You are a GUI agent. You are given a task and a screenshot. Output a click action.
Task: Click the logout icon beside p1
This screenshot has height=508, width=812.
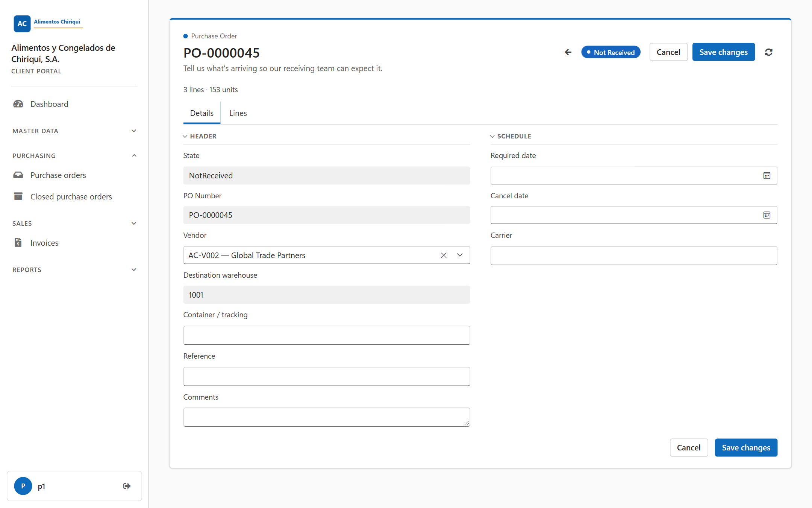point(127,486)
